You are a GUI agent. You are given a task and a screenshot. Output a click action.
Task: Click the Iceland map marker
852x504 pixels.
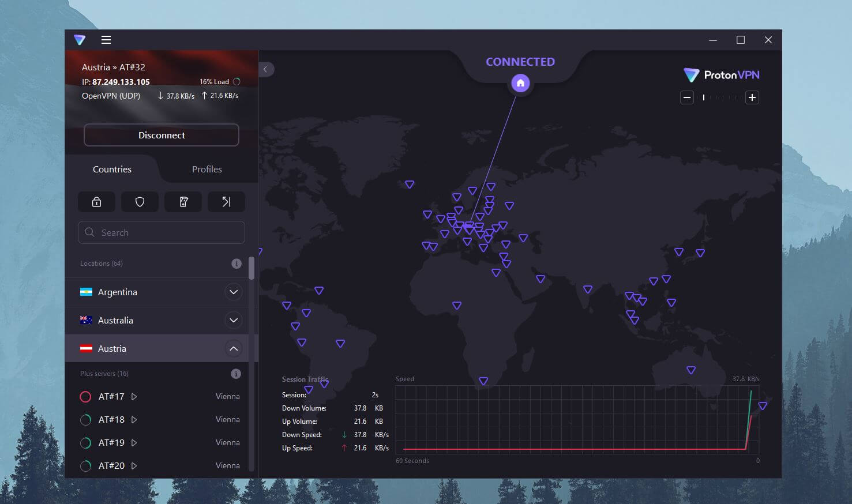pyautogui.click(x=410, y=185)
